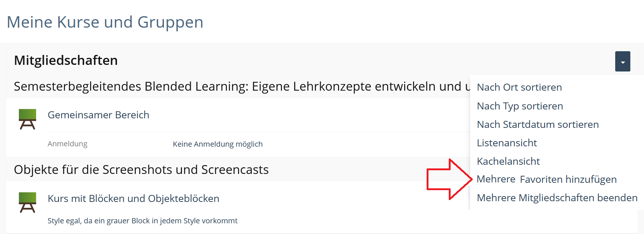Click the Keine Anmeldung möglich text
The image size is (644, 234).
click(x=218, y=144)
